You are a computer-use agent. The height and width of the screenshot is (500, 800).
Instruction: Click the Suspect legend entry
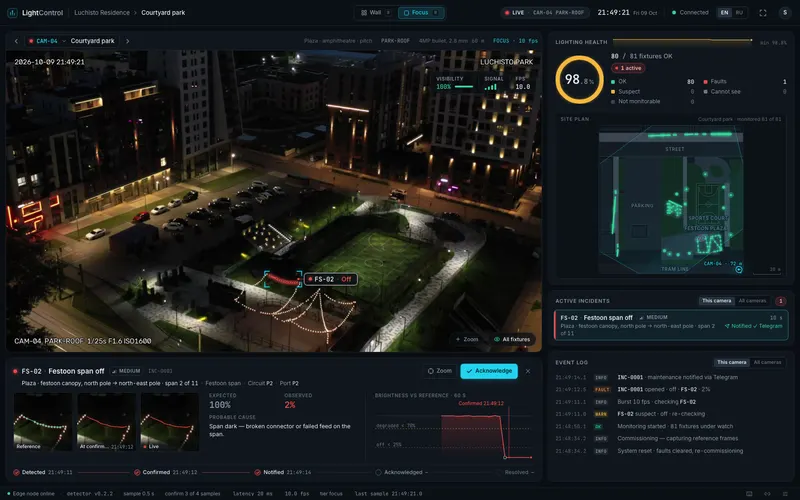(x=653, y=92)
